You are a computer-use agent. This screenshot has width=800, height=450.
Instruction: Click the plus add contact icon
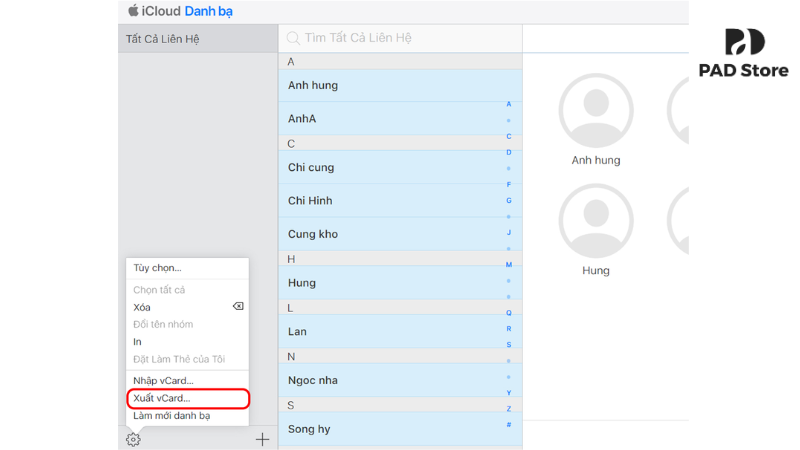click(x=262, y=439)
